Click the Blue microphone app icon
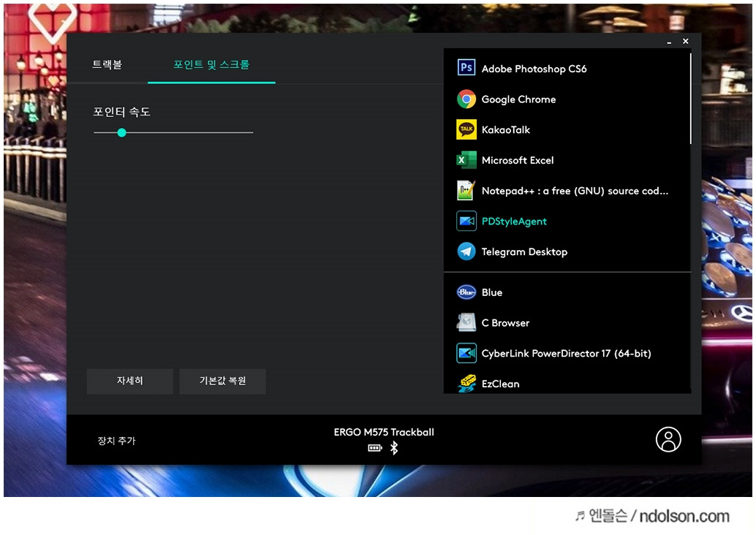The image size is (756, 535). point(466,292)
